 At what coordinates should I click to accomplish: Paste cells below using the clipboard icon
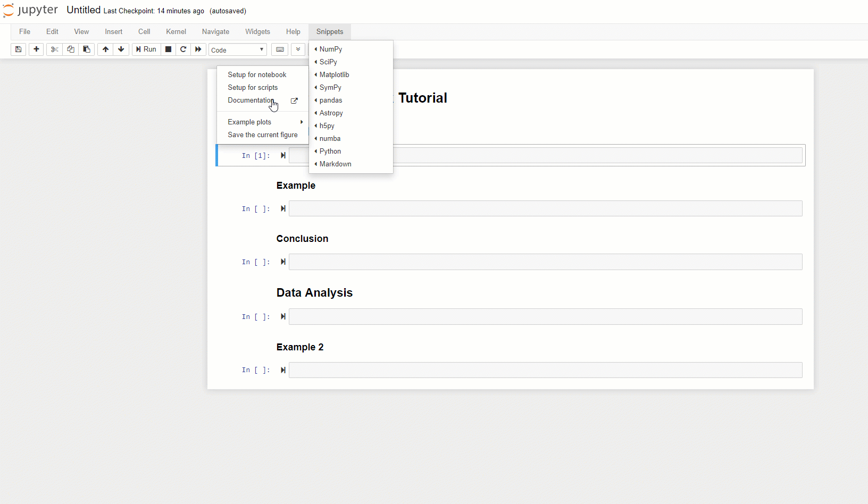pos(86,49)
